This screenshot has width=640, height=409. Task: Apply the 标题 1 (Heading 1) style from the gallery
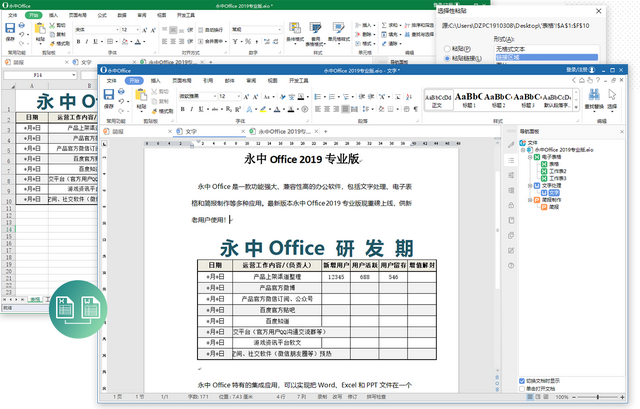pos(469,100)
